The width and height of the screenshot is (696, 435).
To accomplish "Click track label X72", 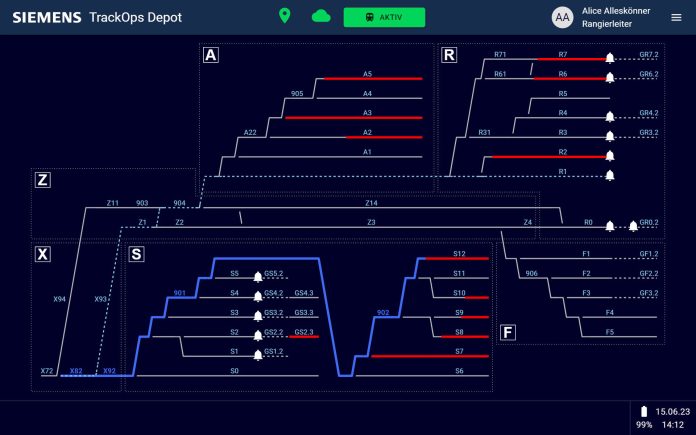I will pos(47,371).
